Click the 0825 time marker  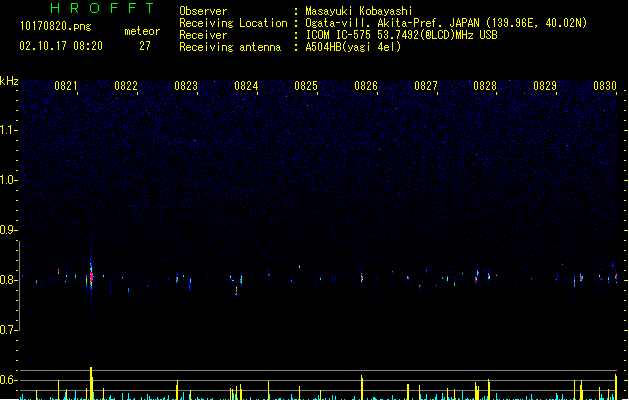tap(306, 86)
